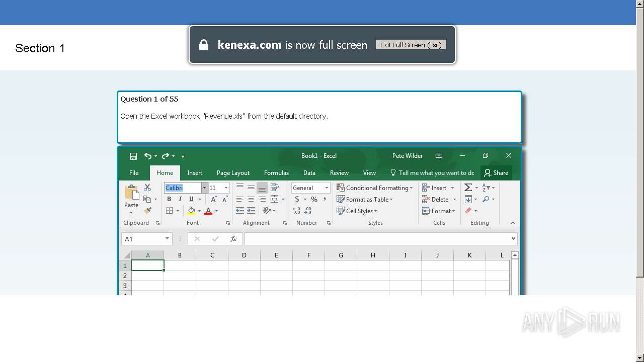Image resolution: width=644 pixels, height=362 pixels.
Task: Open the font color dropdown arrow
Action: click(x=216, y=211)
